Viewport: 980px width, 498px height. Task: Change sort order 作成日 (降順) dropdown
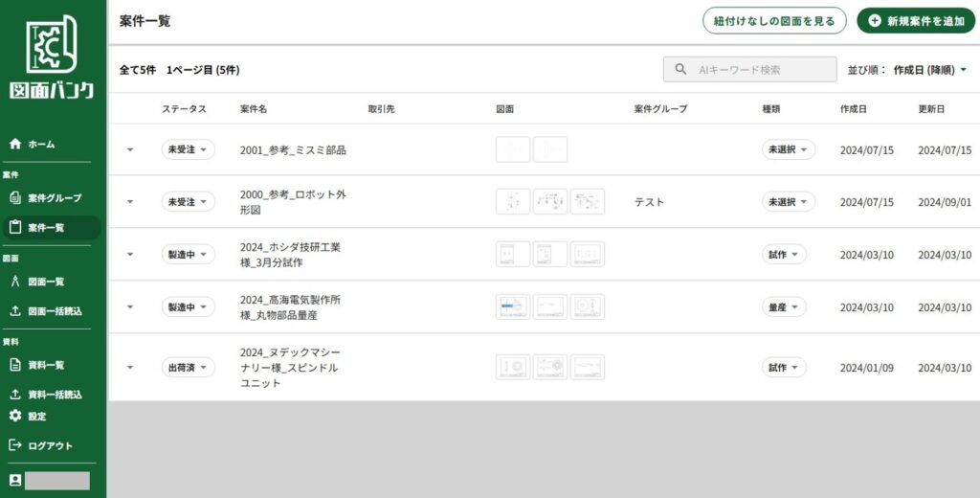pyautogui.click(x=929, y=70)
